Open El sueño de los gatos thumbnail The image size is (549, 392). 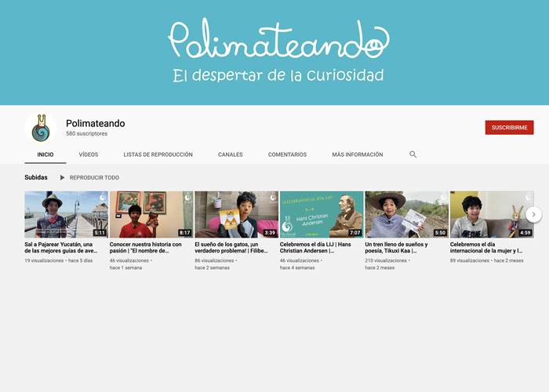[236, 214]
